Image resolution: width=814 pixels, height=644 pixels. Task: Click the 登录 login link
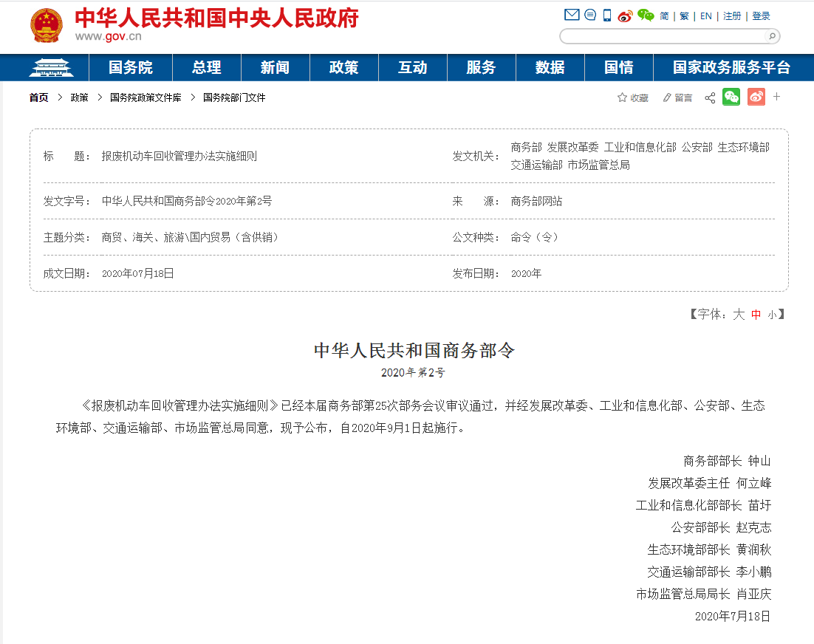coord(761,16)
